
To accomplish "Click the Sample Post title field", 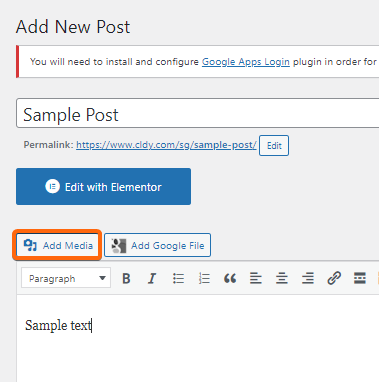I will [197, 113].
